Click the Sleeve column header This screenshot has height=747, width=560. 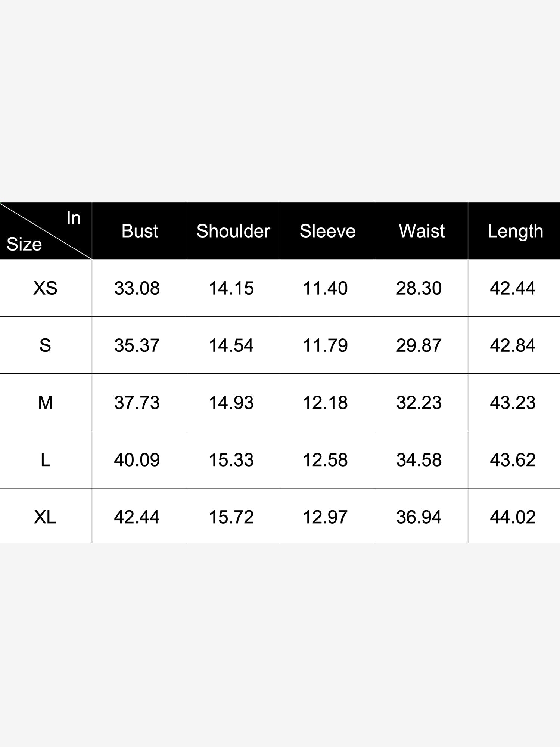tap(327, 231)
